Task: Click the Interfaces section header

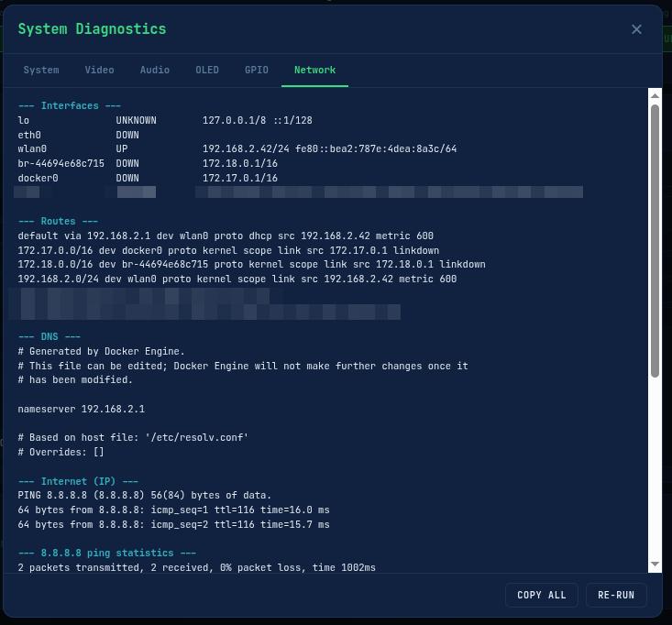Action: (70, 106)
